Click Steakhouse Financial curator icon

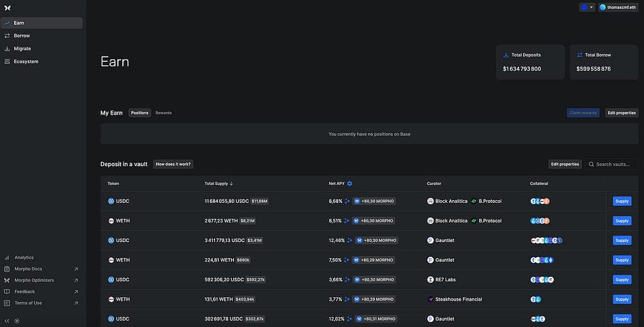(x=430, y=299)
